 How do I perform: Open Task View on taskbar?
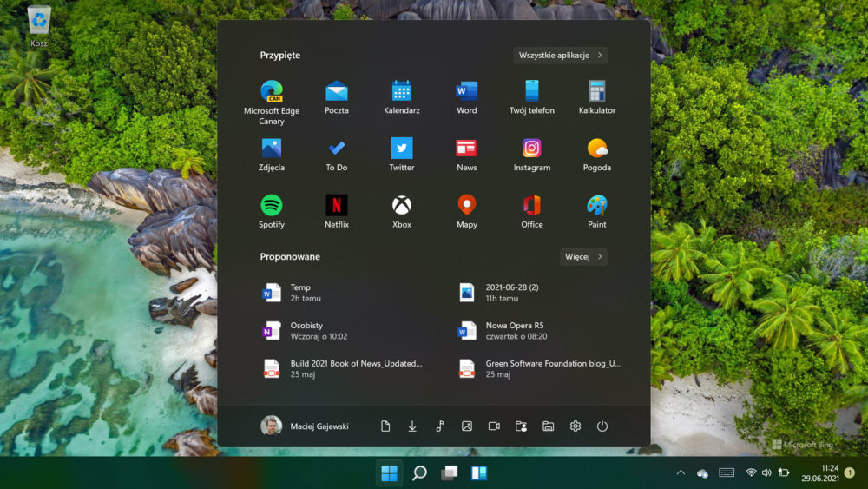449,473
